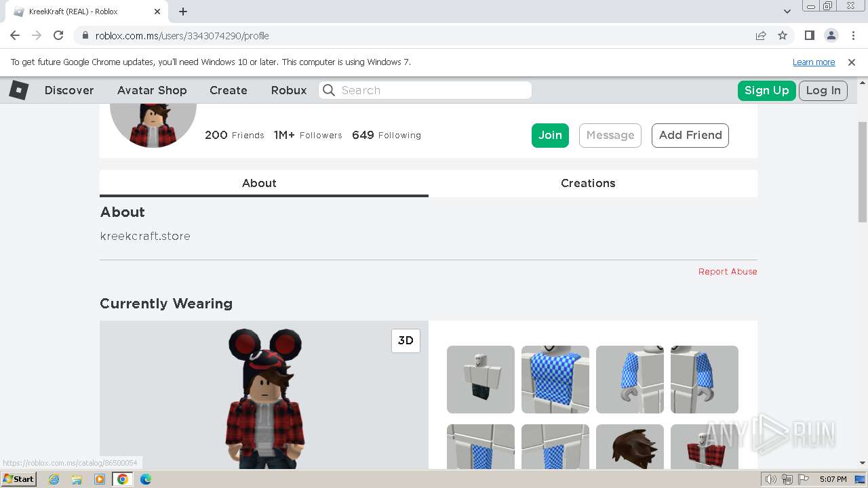The width and height of the screenshot is (868, 488).
Task: Reload the current page
Action: point(58,35)
